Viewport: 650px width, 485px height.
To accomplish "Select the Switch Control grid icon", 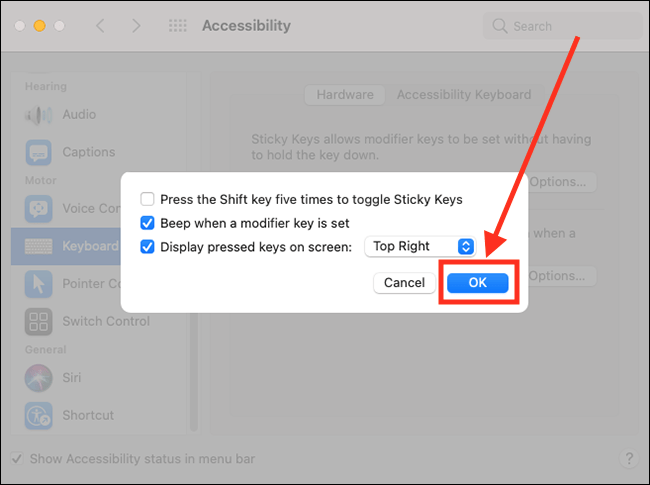I will (39, 322).
